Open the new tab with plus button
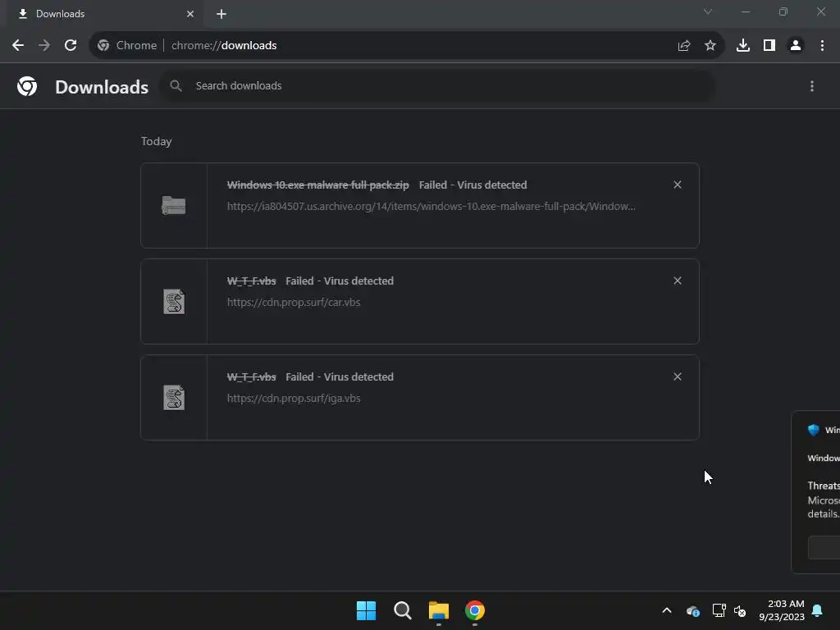Viewport: 840px width, 630px height. [x=221, y=14]
